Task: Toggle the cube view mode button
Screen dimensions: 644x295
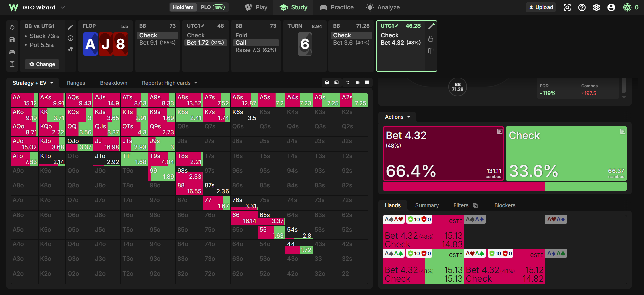Action: click(x=327, y=83)
